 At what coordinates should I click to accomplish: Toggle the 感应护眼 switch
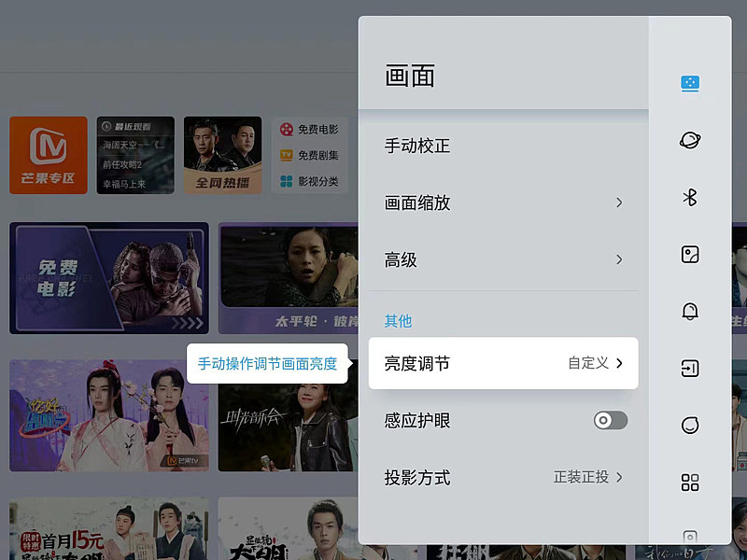611,421
